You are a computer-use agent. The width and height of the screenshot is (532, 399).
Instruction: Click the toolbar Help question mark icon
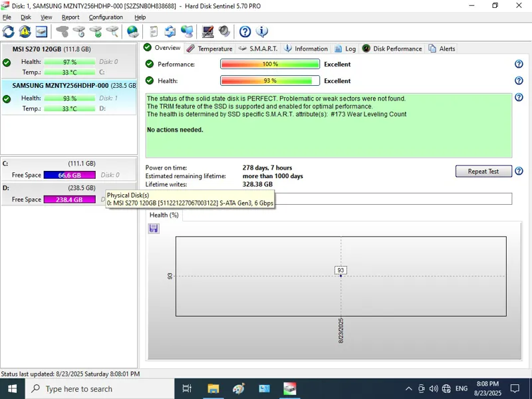point(245,31)
